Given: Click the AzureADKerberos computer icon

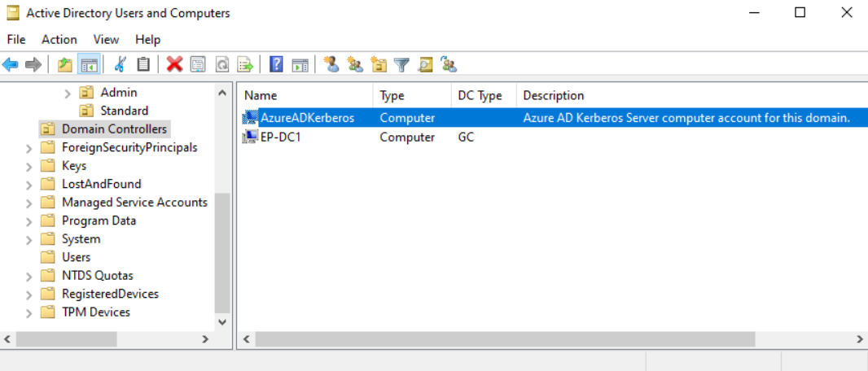Looking at the screenshot, I should [250, 118].
